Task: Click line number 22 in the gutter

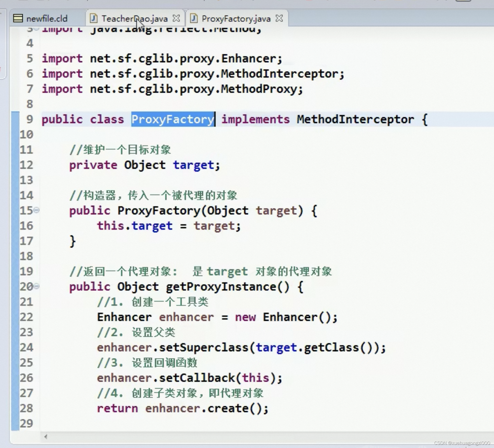Action: click(27, 317)
